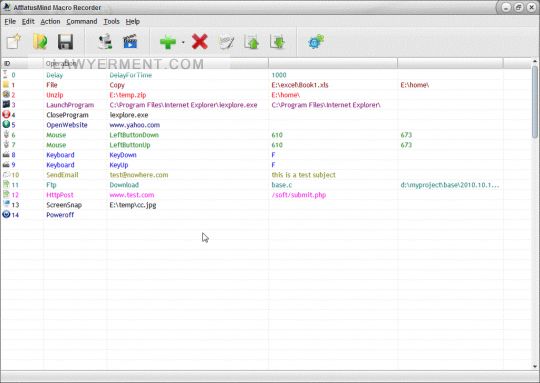
Task: Add a command with green plus icon
Action: tap(168, 42)
